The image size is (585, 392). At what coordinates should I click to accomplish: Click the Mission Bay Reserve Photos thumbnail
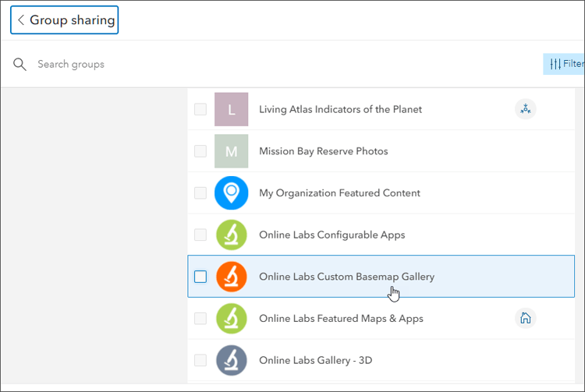coord(231,151)
